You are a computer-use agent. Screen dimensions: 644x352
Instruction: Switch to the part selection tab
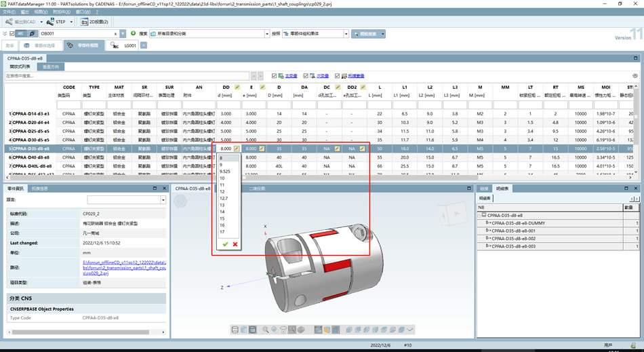[40, 45]
